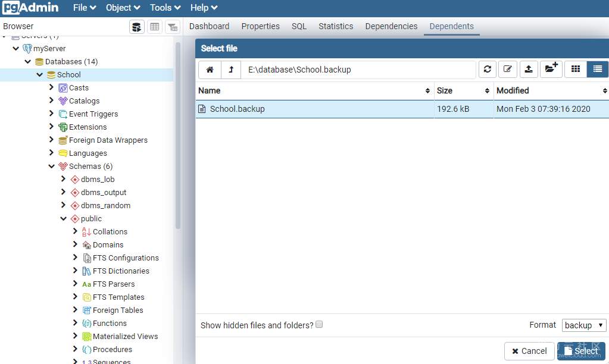Open the Object menu

coord(123,8)
